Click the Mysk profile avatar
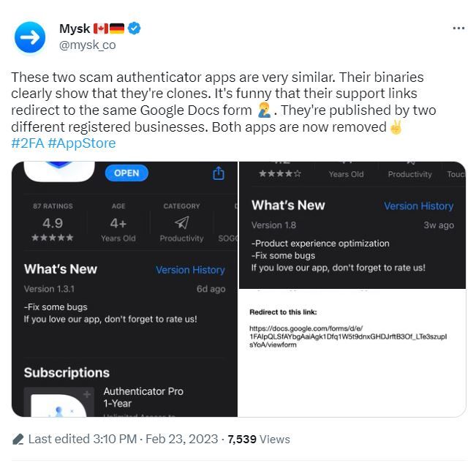This screenshot has height=471, width=476. pos(30,37)
